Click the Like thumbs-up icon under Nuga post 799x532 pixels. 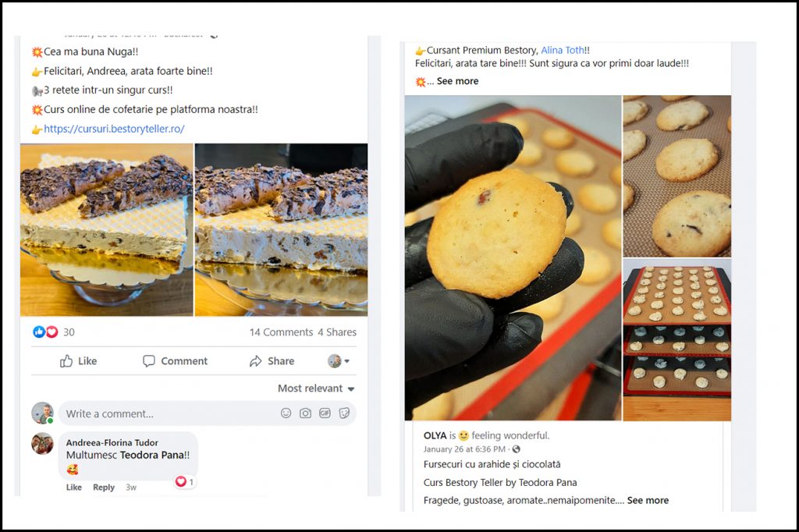(x=66, y=361)
